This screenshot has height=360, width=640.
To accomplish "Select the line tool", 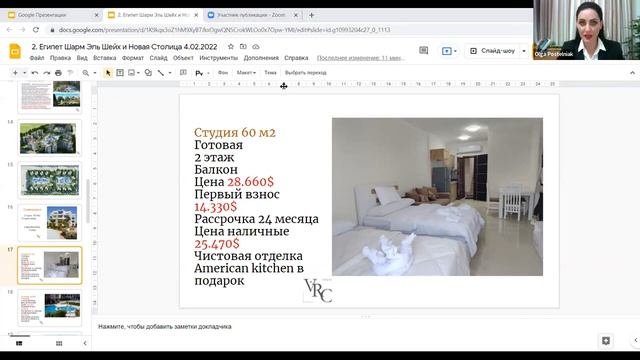I will (161, 73).
